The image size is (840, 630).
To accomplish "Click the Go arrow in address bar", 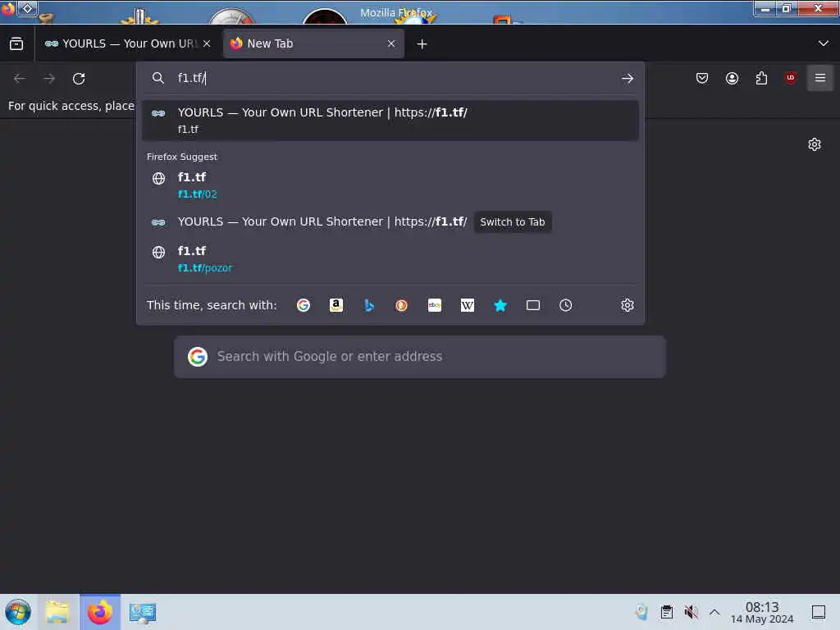I will click(x=628, y=79).
